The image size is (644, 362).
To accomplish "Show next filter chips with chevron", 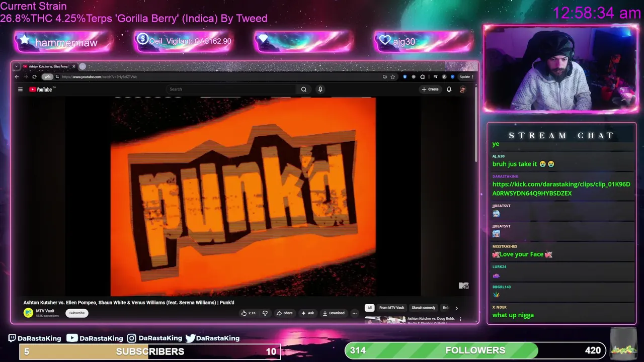I will pyautogui.click(x=456, y=308).
